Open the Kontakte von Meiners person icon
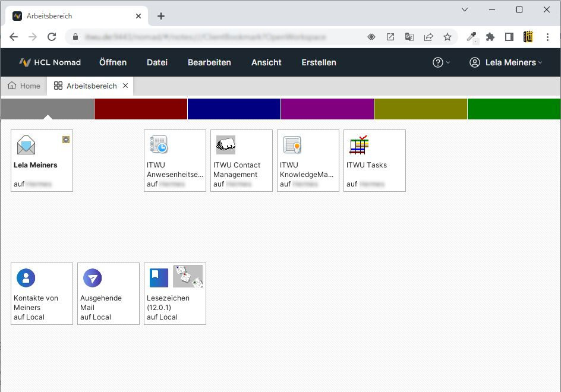The height and width of the screenshot is (392, 561). tap(26, 278)
